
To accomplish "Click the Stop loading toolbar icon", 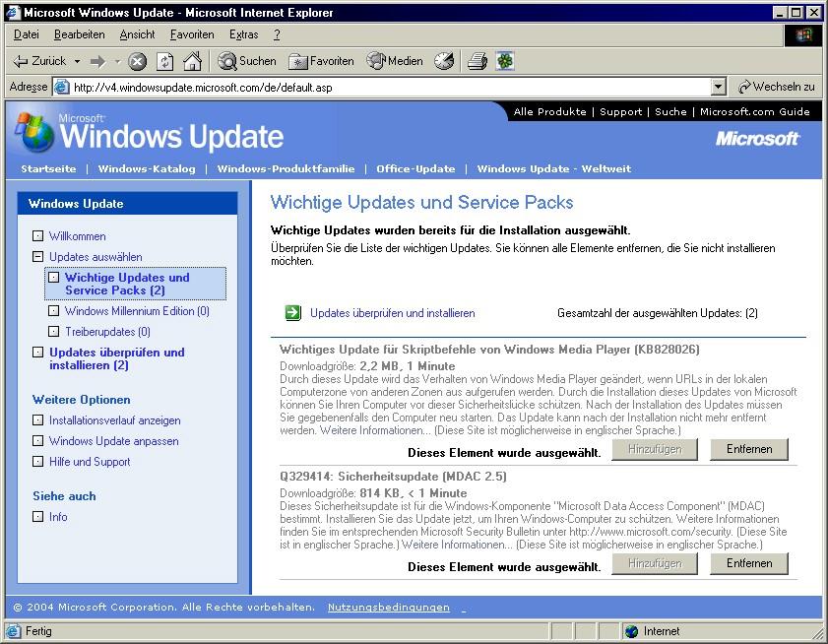I will (138, 61).
